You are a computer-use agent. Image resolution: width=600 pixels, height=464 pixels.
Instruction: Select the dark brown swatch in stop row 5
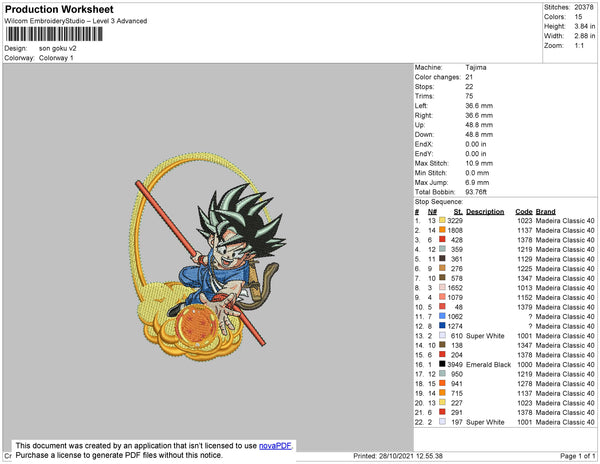(x=442, y=259)
